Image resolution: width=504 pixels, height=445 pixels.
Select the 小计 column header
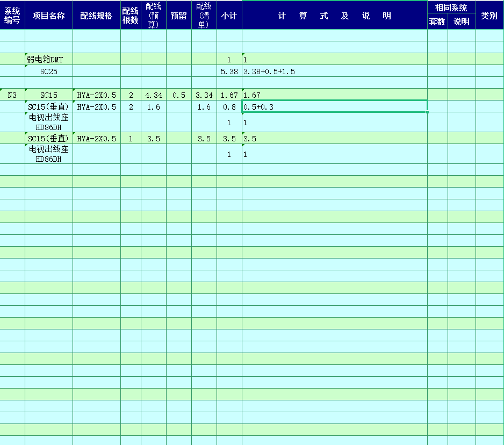pos(229,16)
